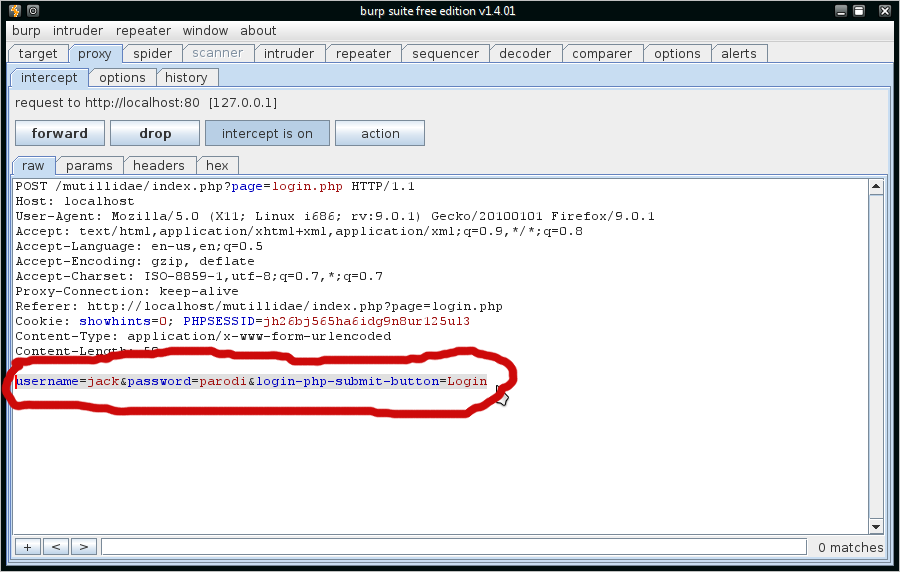The height and width of the screenshot is (572, 900).
Task: Open the action menu button
Action: tap(380, 133)
